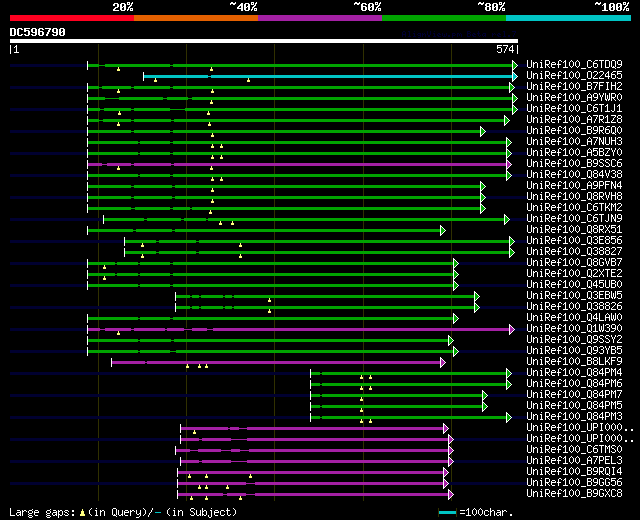Pick the UniRef100_B8LKF9 hit name

(574, 362)
